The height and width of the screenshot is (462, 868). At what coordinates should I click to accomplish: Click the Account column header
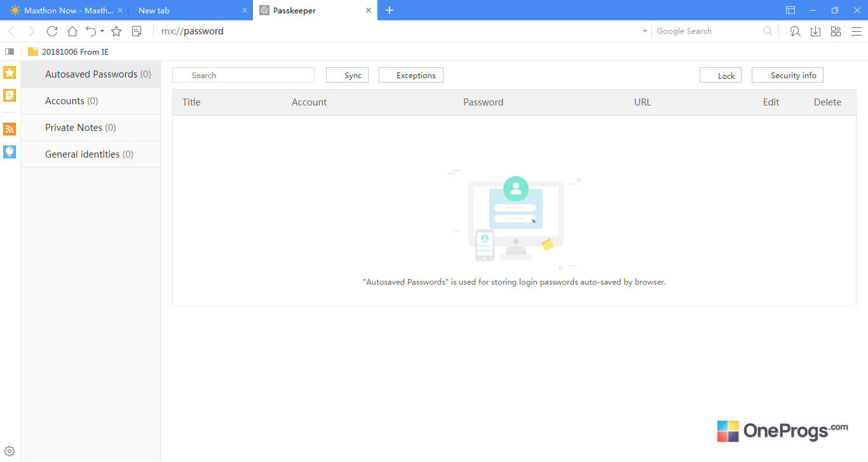tap(309, 102)
